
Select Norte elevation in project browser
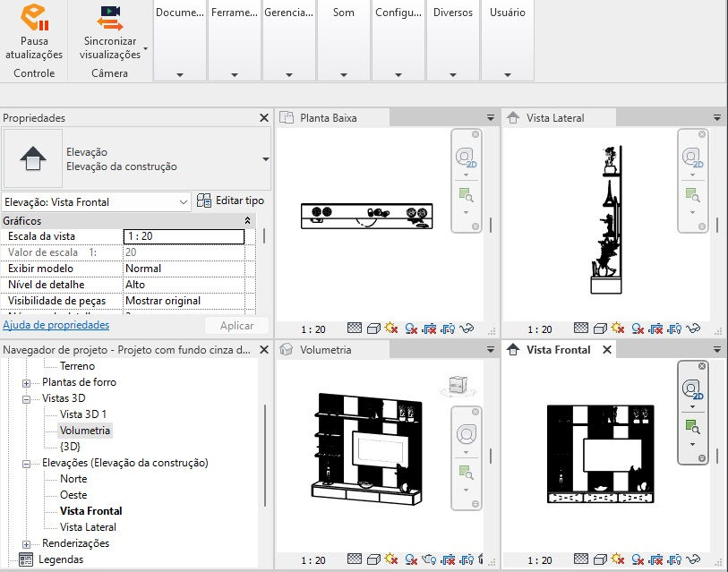pos(73,479)
